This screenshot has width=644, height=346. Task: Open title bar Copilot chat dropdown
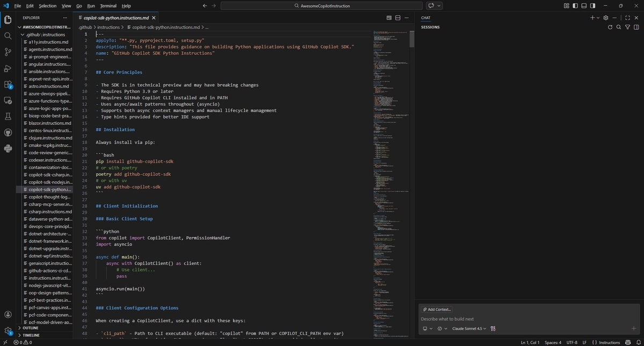[440, 5]
